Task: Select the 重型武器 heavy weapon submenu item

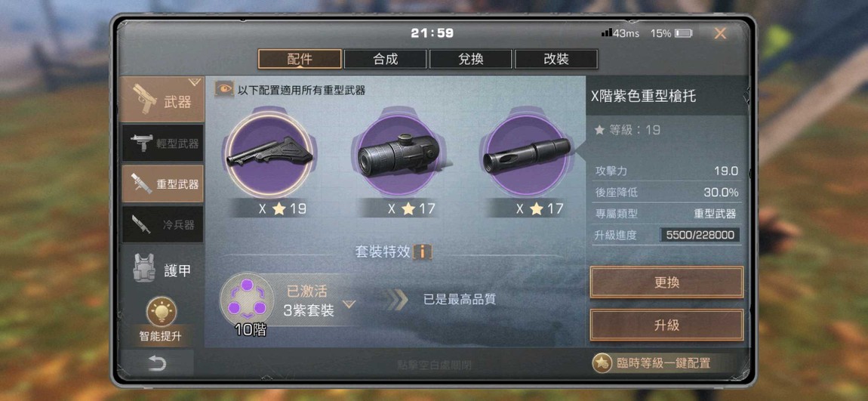Action: tap(163, 184)
